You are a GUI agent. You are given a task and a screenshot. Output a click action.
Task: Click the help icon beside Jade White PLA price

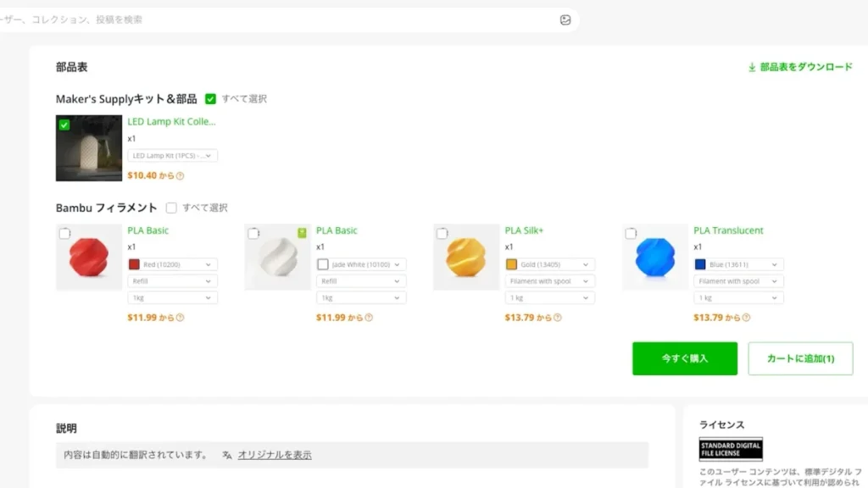pos(369,318)
